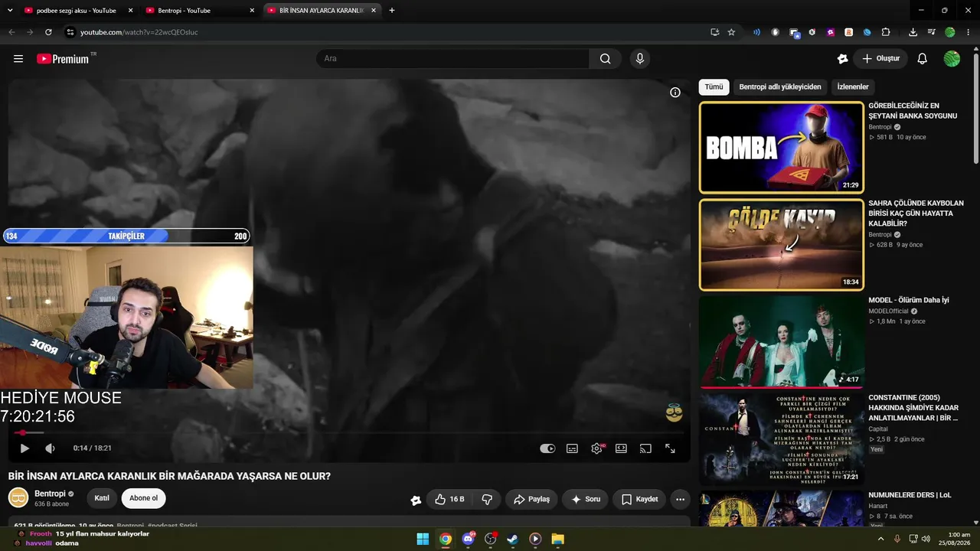Viewport: 980px width, 551px height.
Task: Seek on the video progress bar
Action: pyautogui.click(x=349, y=432)
